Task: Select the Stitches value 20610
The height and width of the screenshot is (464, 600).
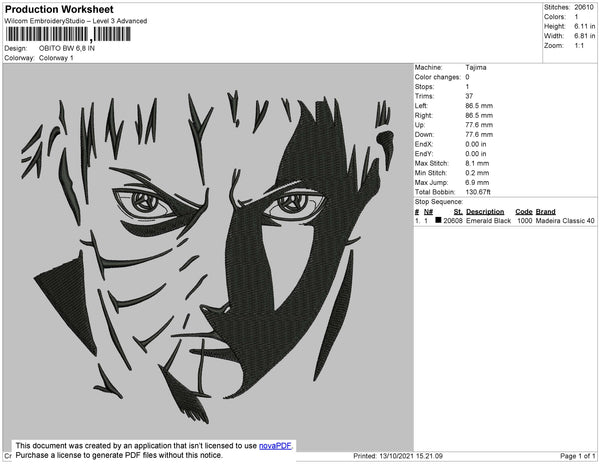Action: pos(584,7)
